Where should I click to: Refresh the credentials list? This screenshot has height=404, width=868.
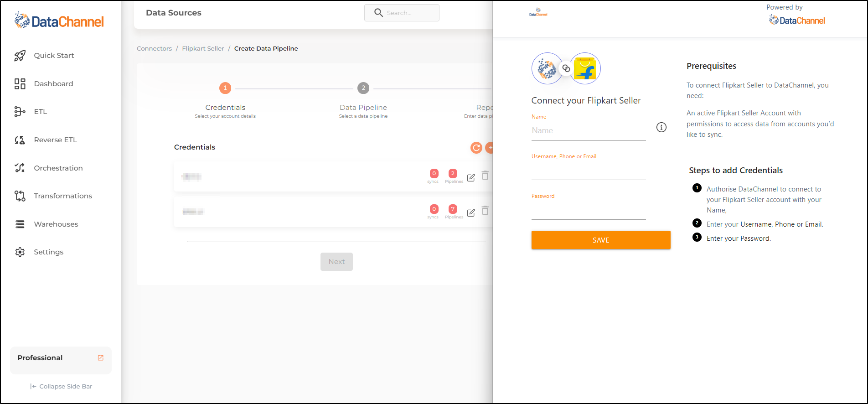[476, 148]
